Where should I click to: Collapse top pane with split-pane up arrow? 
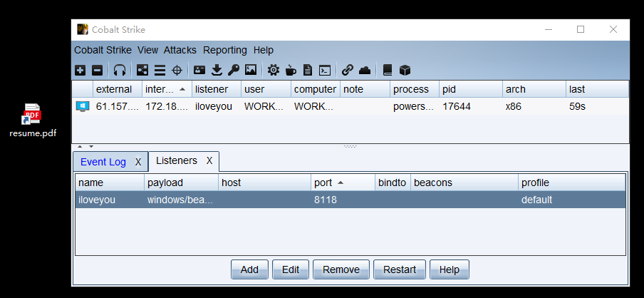tap(80, 146)
